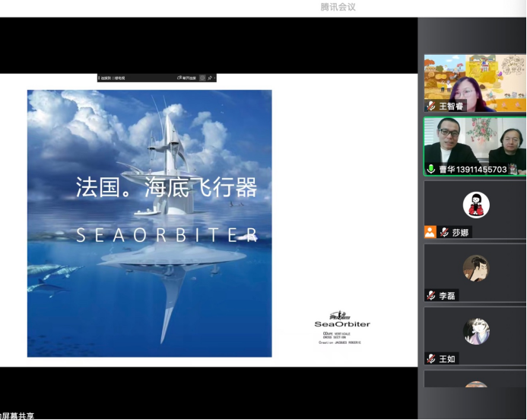Viewport: 527px width, 420px height.
Task: Click muted microphone icon beside 王如
Action: pyautogui.click(x=431, y=358)
